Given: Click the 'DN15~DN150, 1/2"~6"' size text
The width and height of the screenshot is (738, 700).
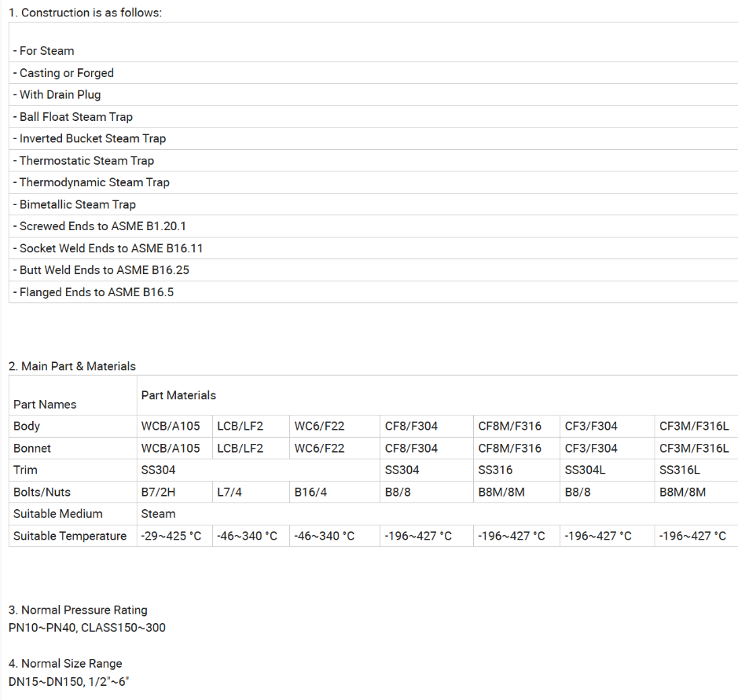Looking at the screenshot, I should coord(68,682).
